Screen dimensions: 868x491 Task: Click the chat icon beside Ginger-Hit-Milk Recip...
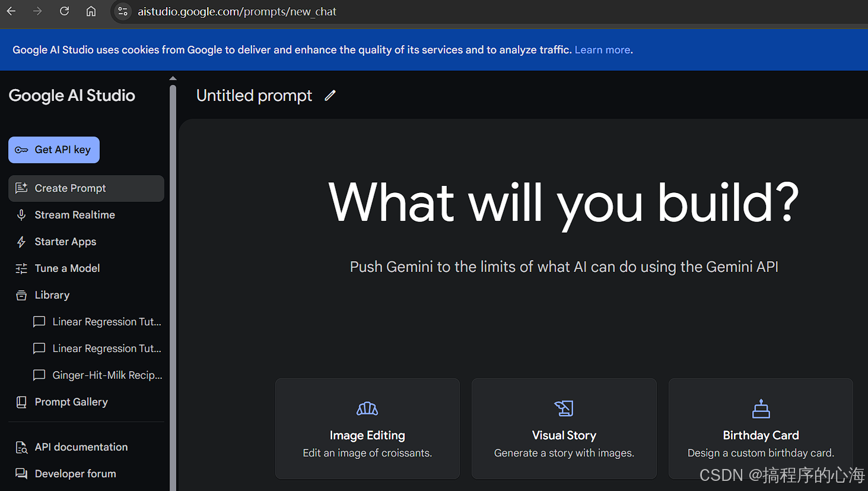(x=39, y=375)
